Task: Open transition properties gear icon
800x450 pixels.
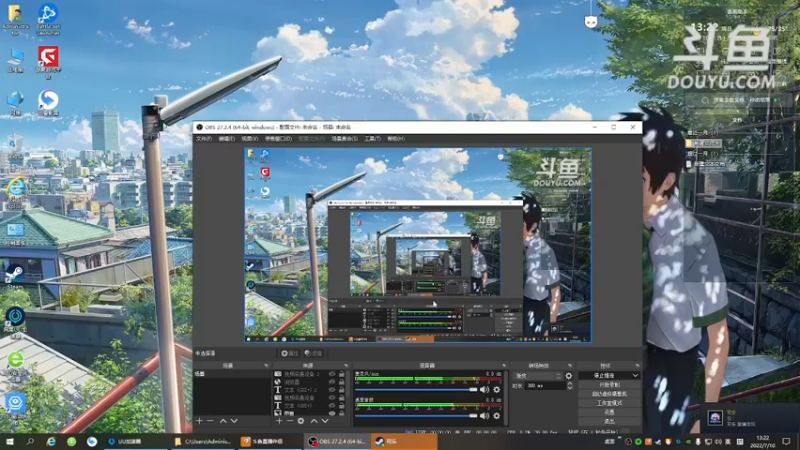Action: [569, 376]
